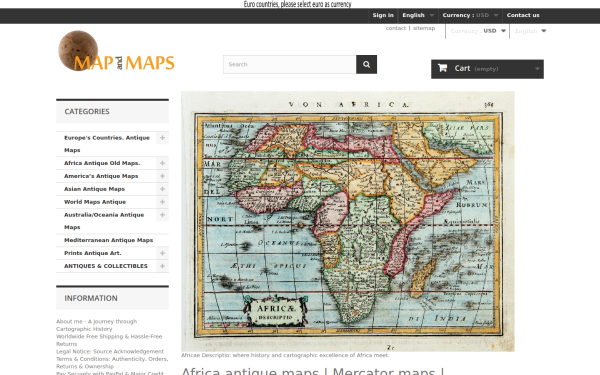This screenshot has height=375, width=600.
Task: Open Legal Notice: Source Acknowledgement link
Action: pos(110,351)
